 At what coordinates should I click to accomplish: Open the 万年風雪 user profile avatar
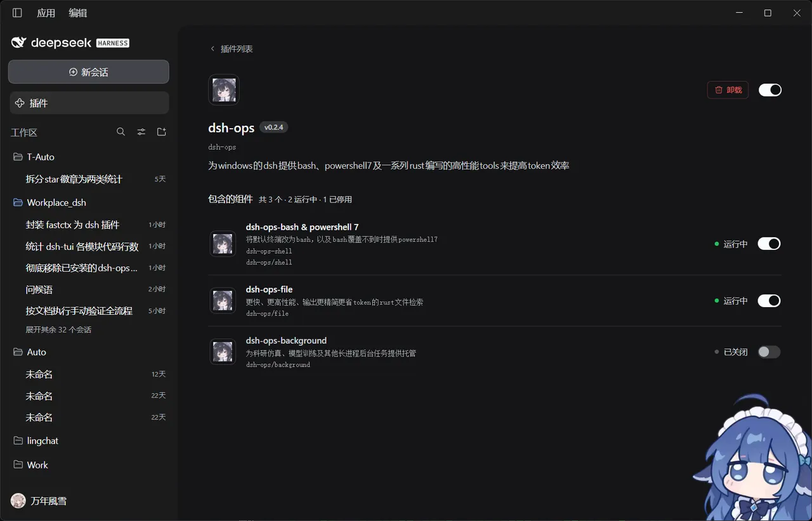(x=18, y=501)
